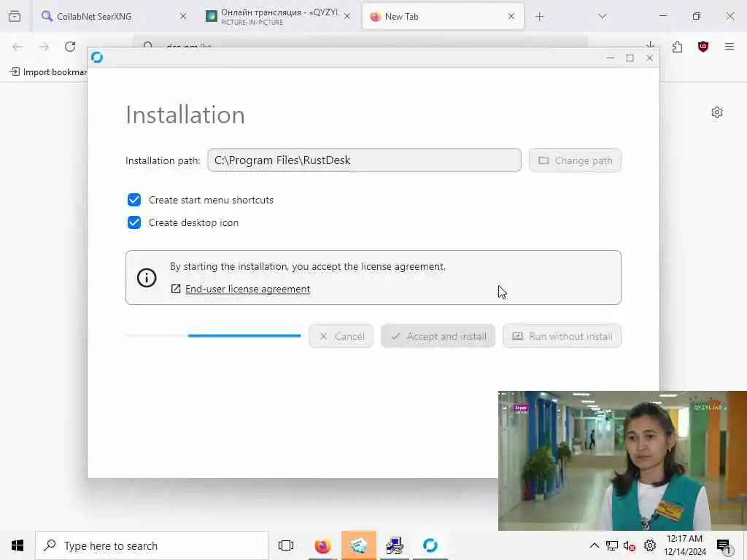Image resolution: width=747 pixels, height=560 pixels.
Task: Open new tab page settings gear
Action: [x=717, y=112]
